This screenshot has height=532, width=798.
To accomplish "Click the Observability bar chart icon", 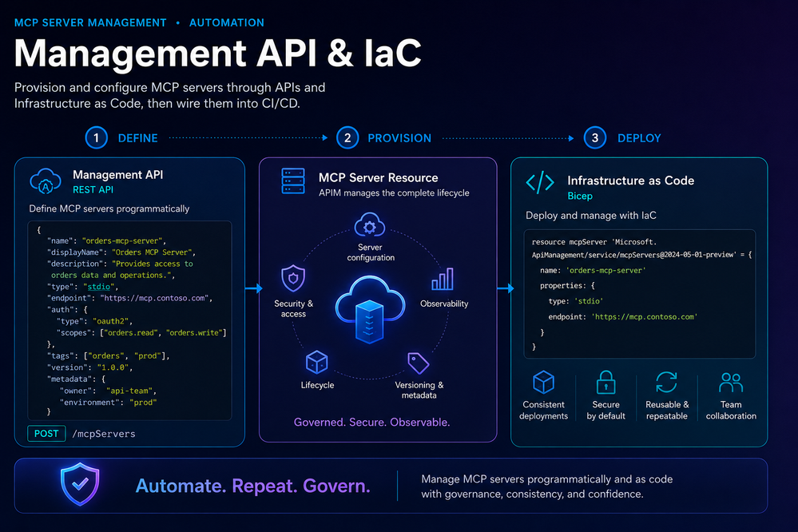I will point(443,279).
